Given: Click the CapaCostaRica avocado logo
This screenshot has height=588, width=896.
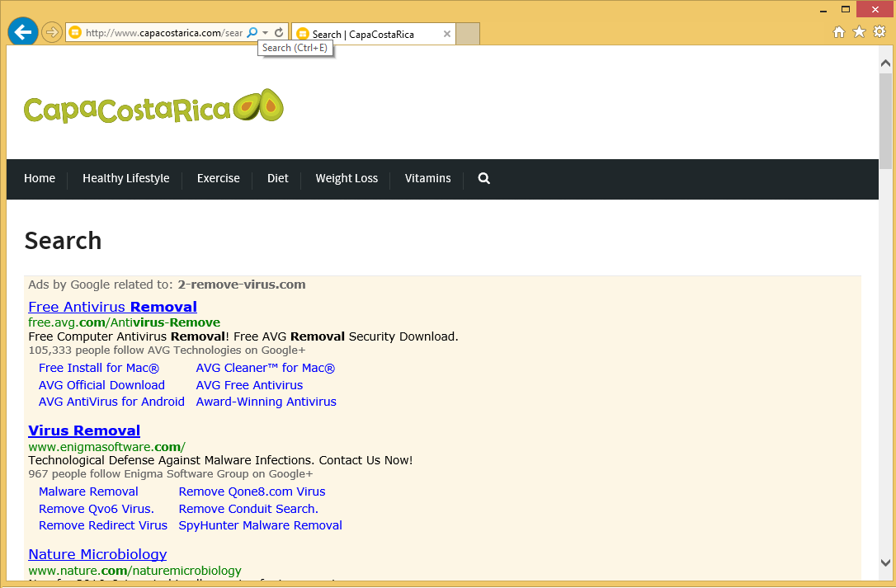Looking at the screenshot, I should (153, 106).
